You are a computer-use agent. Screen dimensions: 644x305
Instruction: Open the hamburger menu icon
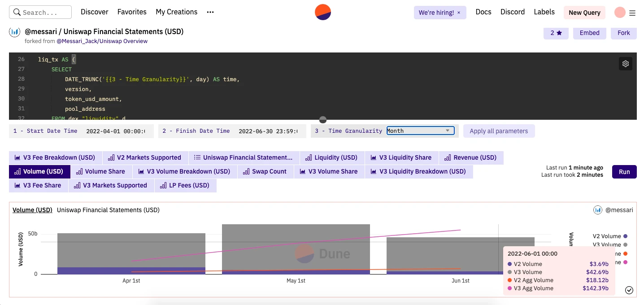pyautogui.click(x=632, y=13)
